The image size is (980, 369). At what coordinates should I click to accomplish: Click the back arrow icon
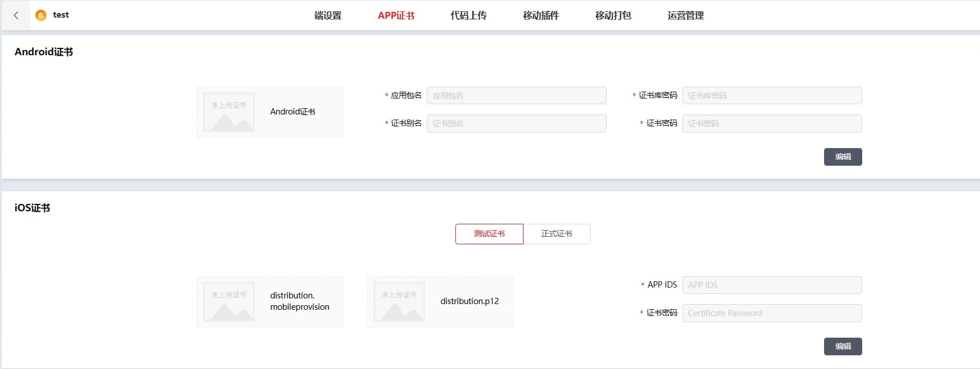click(16, 15)
